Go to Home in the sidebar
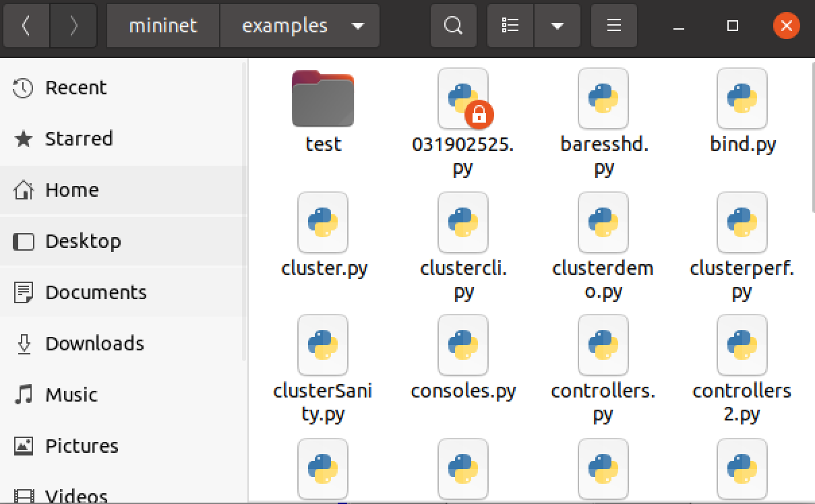815x504 pixels. [124, 190]
